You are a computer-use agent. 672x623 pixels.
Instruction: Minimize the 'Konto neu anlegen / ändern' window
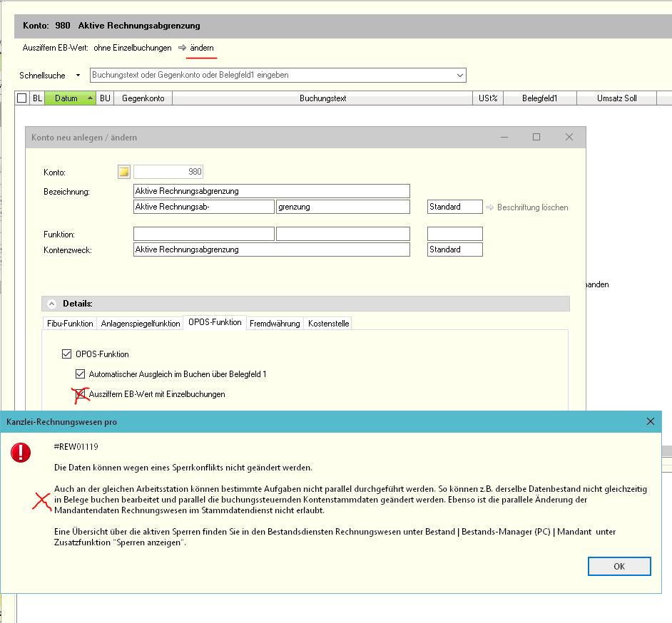(505, 137)
